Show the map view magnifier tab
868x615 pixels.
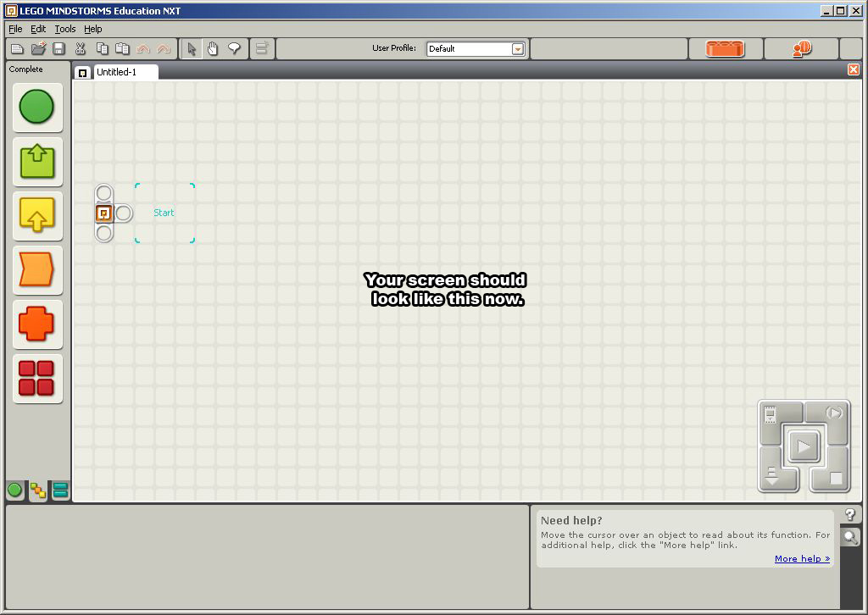click(x=850, y=536)
